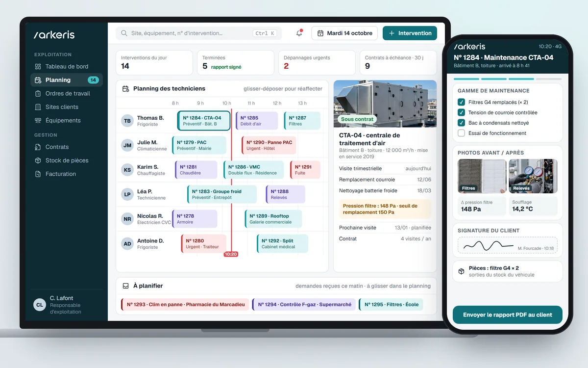
Task: Open Stock de pièces page
Action: pyautogui.click(x=67, y=160)
